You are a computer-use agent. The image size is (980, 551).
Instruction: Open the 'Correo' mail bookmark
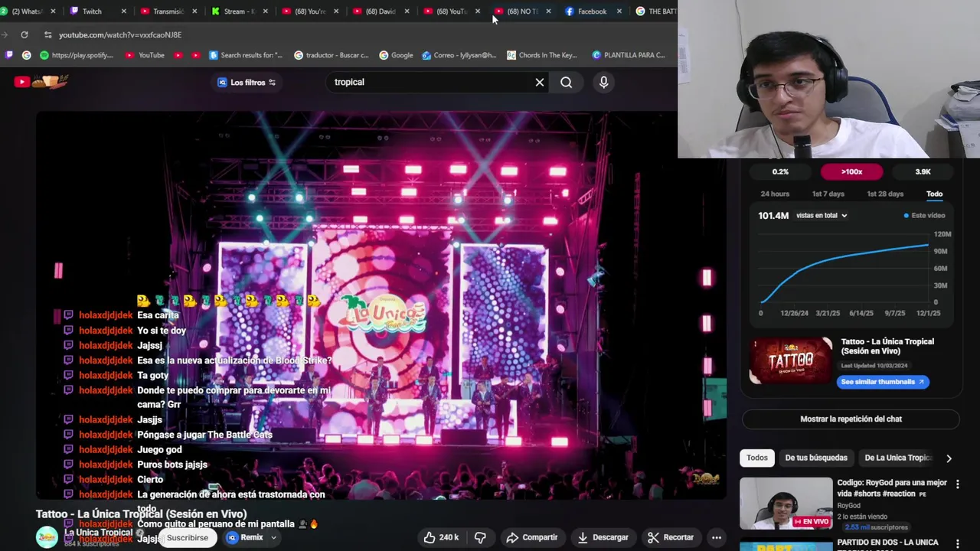[459, 55]
